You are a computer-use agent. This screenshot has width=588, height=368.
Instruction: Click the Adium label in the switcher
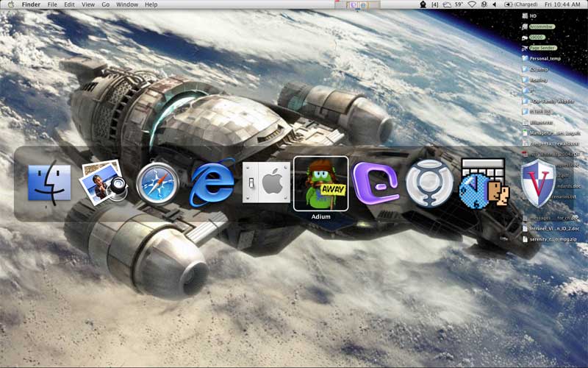[x=320, y=216]
